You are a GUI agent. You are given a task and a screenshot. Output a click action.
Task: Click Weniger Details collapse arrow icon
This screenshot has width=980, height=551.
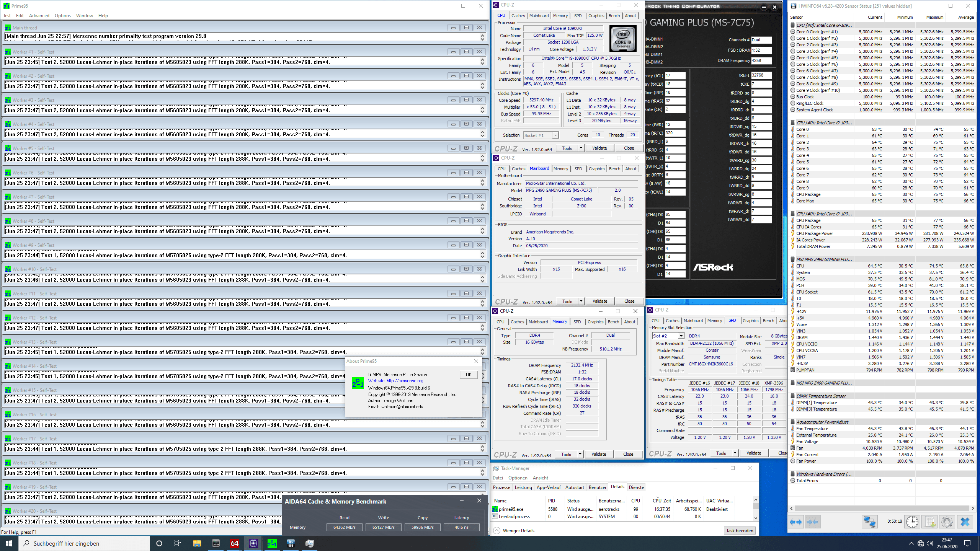pyautogui.click(x=497, y=530)
